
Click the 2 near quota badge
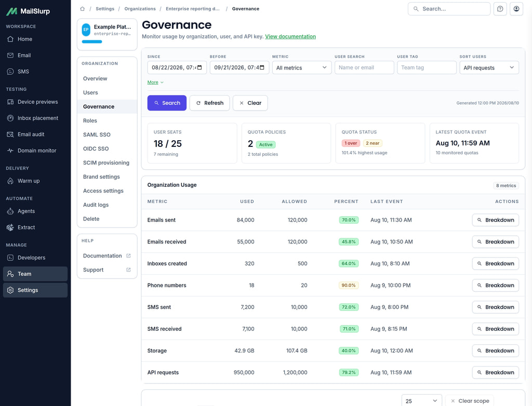[373, 143]
